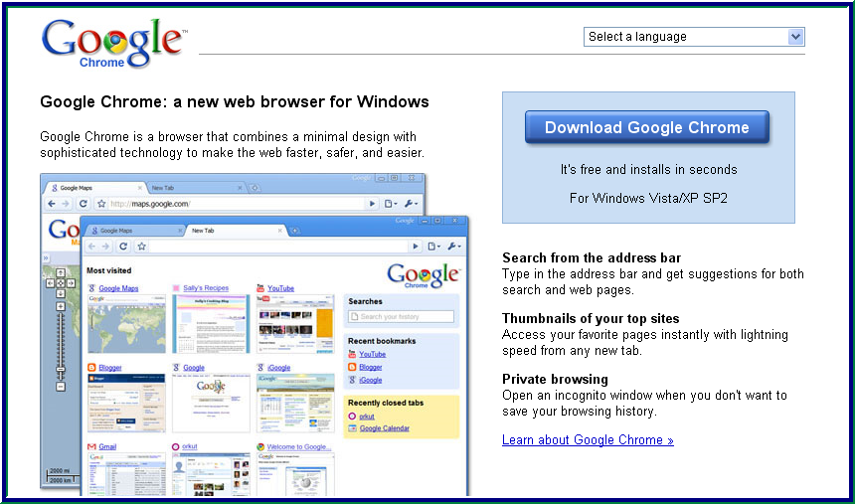Open Google Calendar under Recently closed tabs
Viewport: 855px width, 504px height.
(385, 428)
